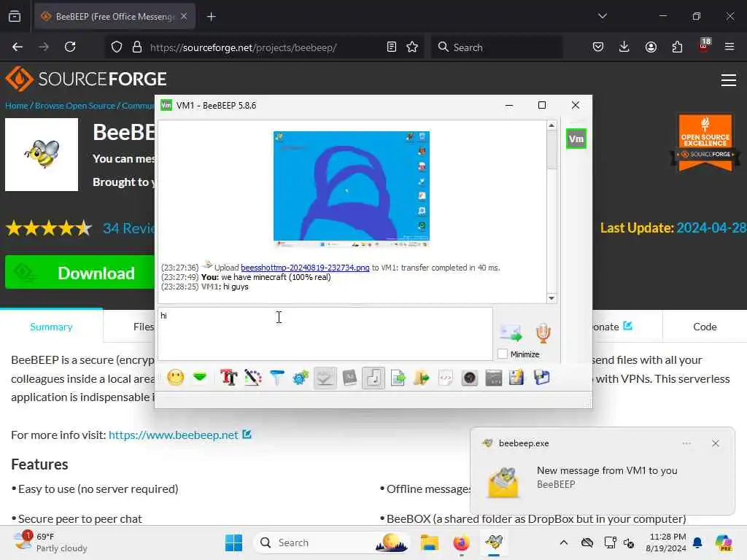This screenshot has height=560, width=747.
Task: Open the font chooser (TT icon)
Action: click(x=228, y=378)
